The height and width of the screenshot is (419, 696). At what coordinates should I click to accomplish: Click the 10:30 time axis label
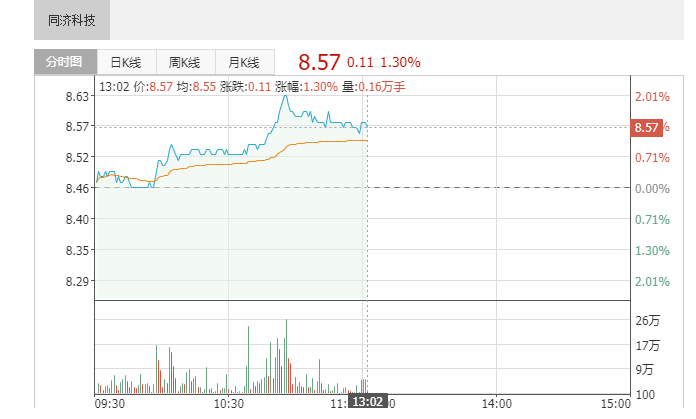tap(229, 403)
